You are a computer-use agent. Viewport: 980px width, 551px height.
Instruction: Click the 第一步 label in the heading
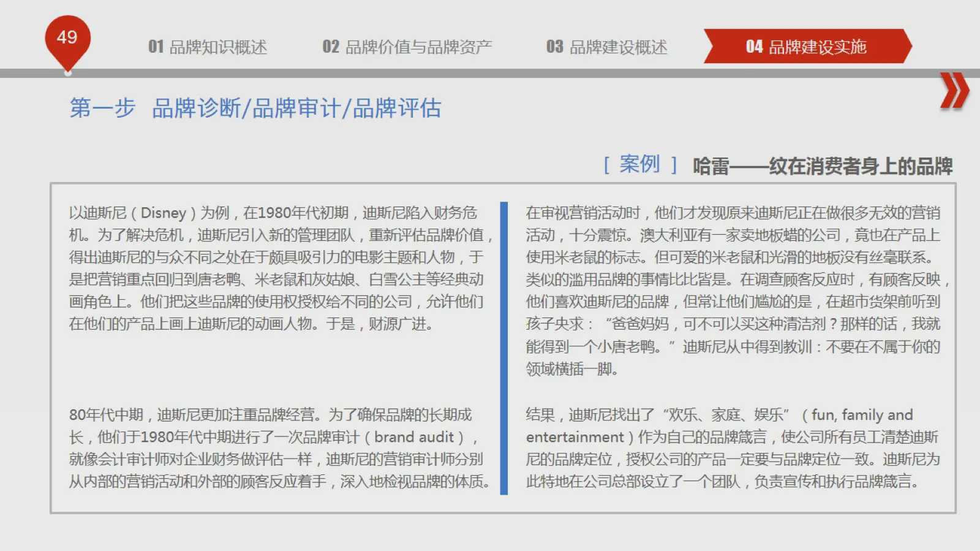click(x=102, y=108)
